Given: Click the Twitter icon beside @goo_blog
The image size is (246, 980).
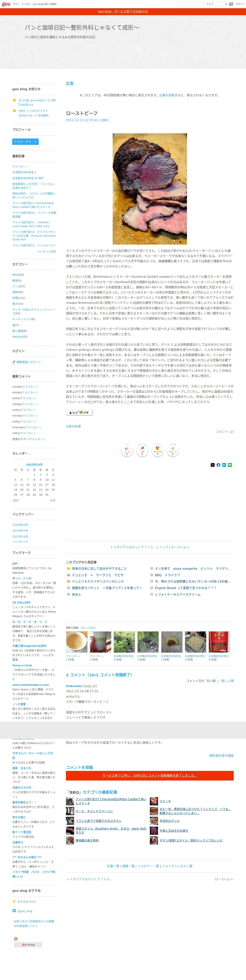Looking at the screenshot, I should (x=14, y=911).
